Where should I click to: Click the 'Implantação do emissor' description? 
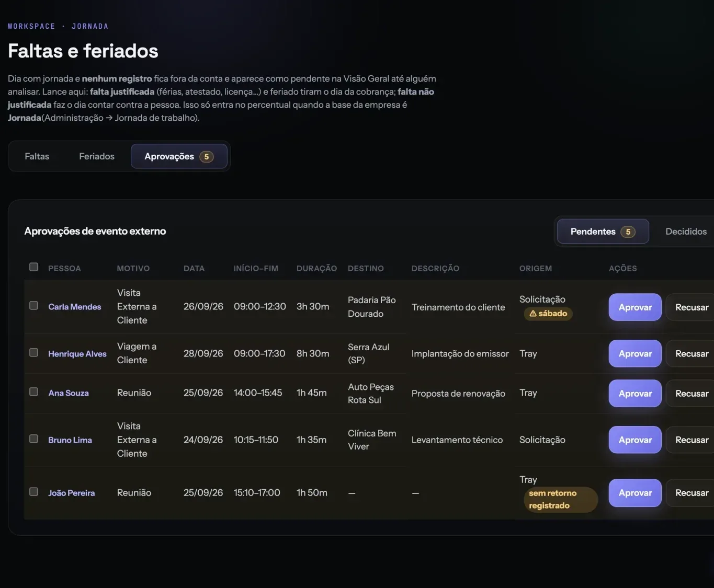pyautogui.click(x=460, y=354)
